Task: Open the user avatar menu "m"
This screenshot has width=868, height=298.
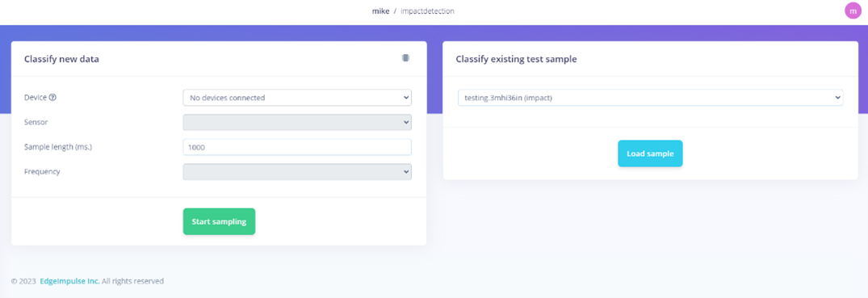Action: (x=853, y=10)
